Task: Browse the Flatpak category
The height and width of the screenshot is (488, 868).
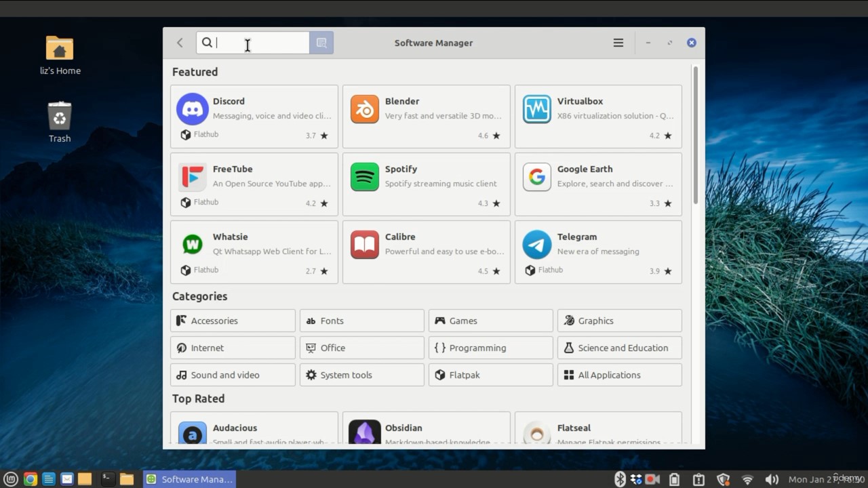Action: [x=491, y=375]
